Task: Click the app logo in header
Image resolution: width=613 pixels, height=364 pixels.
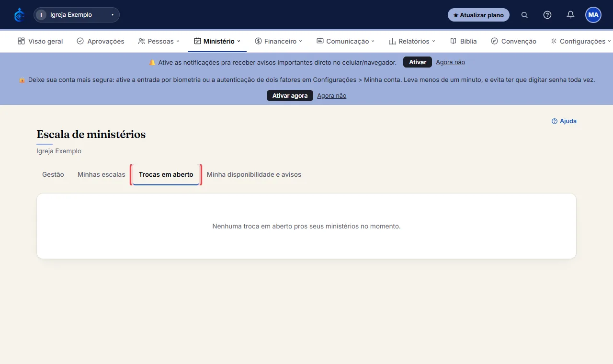Action: pyautogui.click(x=20, y=15)
